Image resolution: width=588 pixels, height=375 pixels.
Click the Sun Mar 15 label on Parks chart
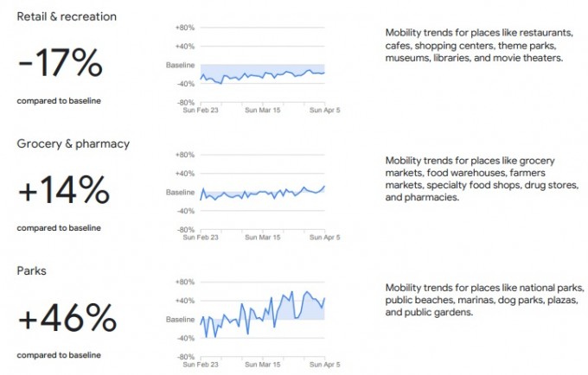[x=263, y=365]
